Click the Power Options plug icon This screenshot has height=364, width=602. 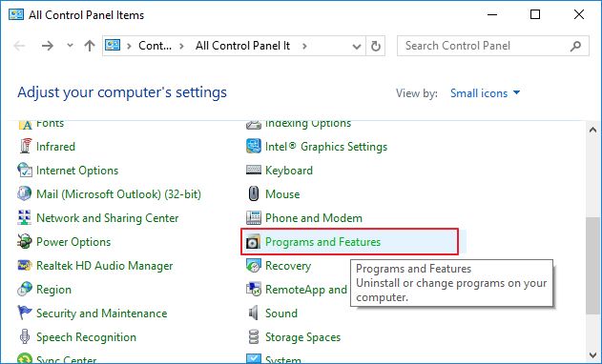(x=25, y=242)
